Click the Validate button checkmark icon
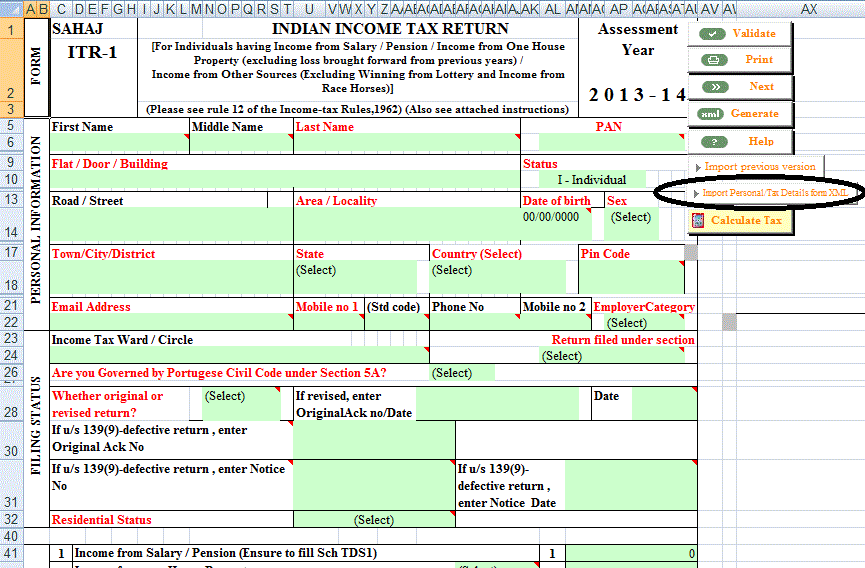 tap(712, 34)
